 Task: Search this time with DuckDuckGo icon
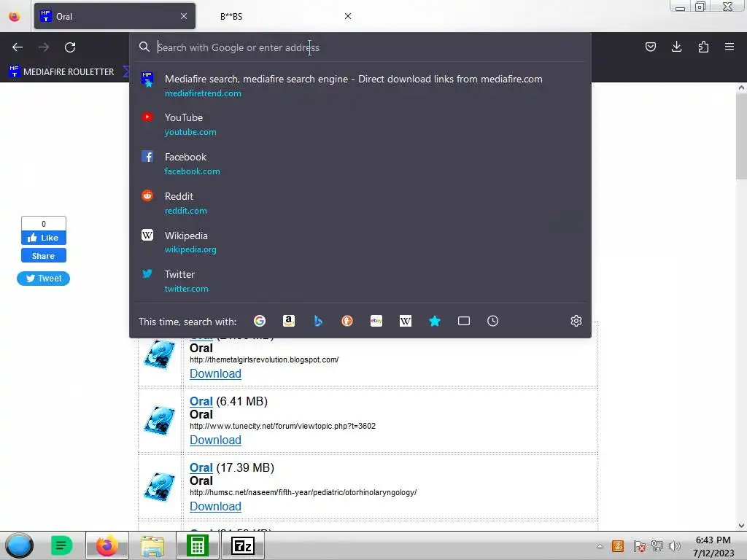pos(347,321)
